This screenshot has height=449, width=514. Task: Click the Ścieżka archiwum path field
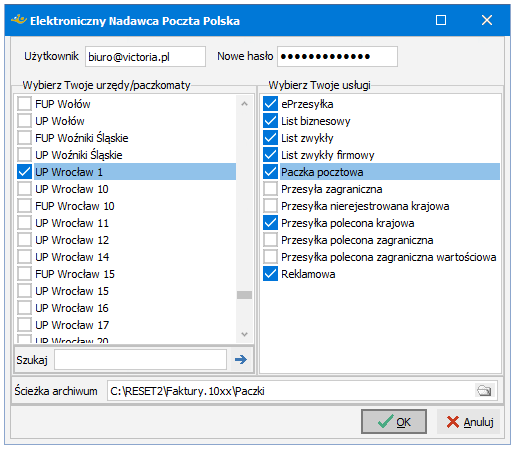pyautogui.click(x=302, y=390)
